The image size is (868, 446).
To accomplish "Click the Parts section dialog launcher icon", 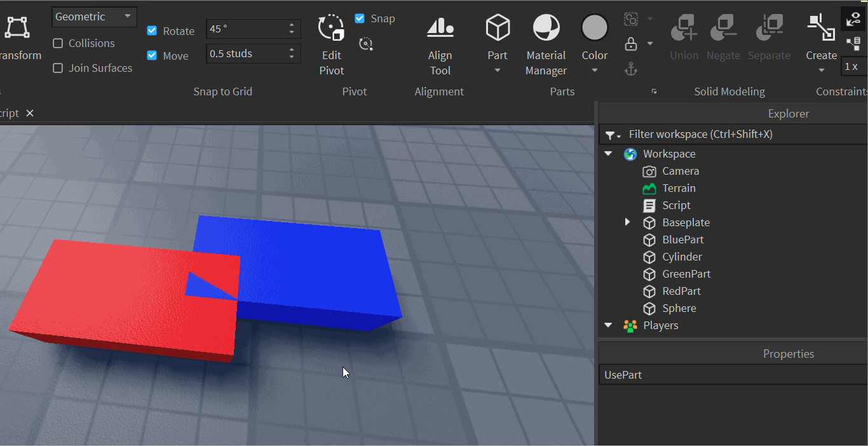I will point(654,92).
